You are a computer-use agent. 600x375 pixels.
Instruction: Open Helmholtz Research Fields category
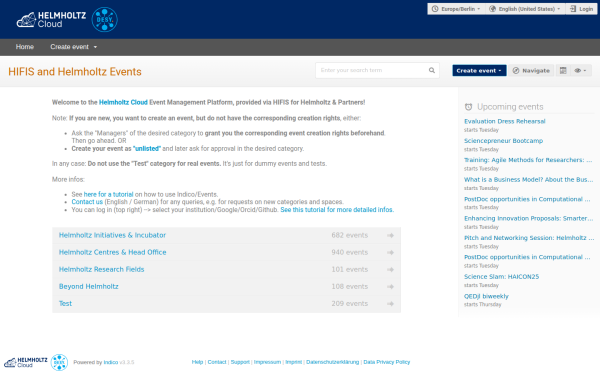tap(101, 269)
